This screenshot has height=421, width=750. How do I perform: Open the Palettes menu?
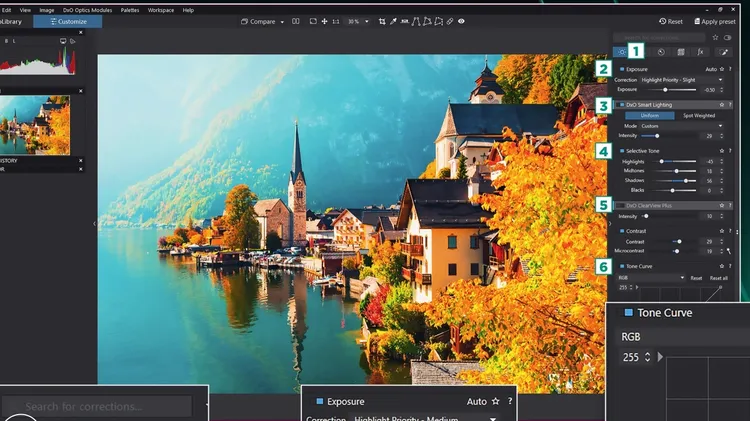click(130, 9)
